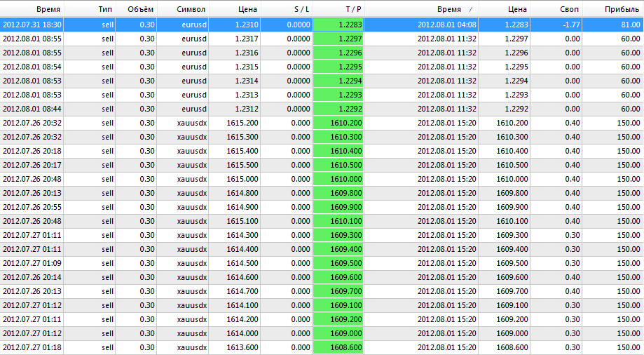Select the open time 2012.07.26 20:18
Viewport: 644px width, 355px height.
click(x=32, y=151)
